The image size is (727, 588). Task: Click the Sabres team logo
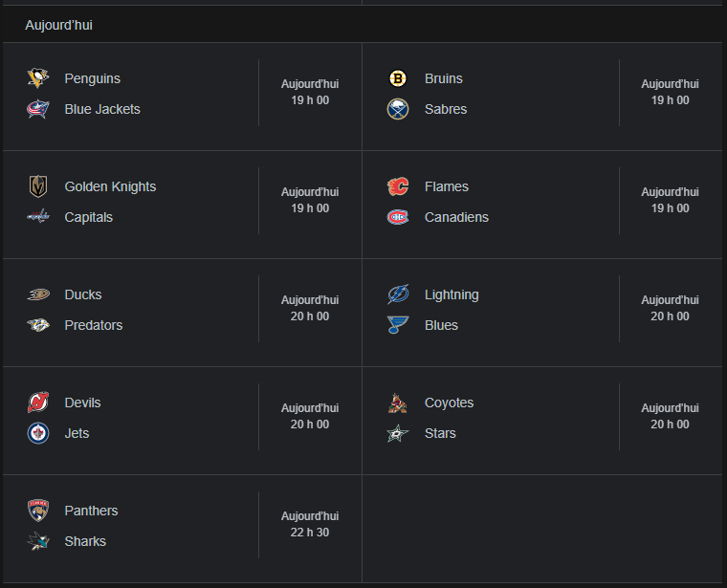click(x=398, y=109)
